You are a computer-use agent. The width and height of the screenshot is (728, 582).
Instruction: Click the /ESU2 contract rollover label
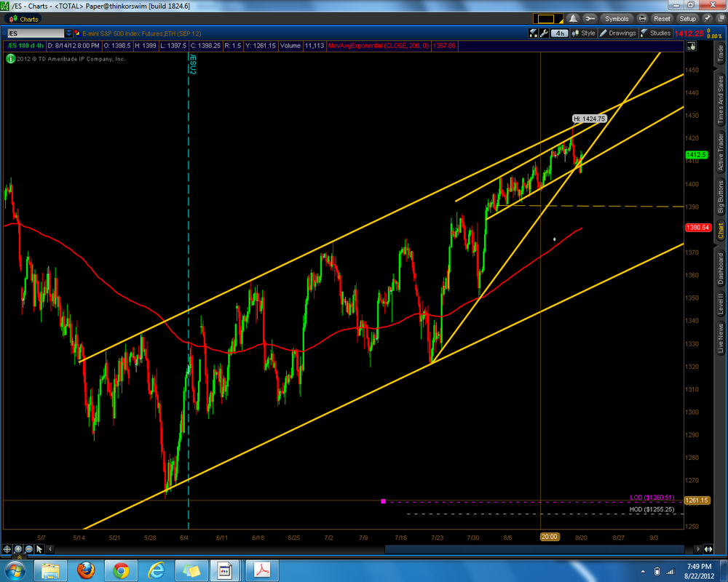click(193, 63)
